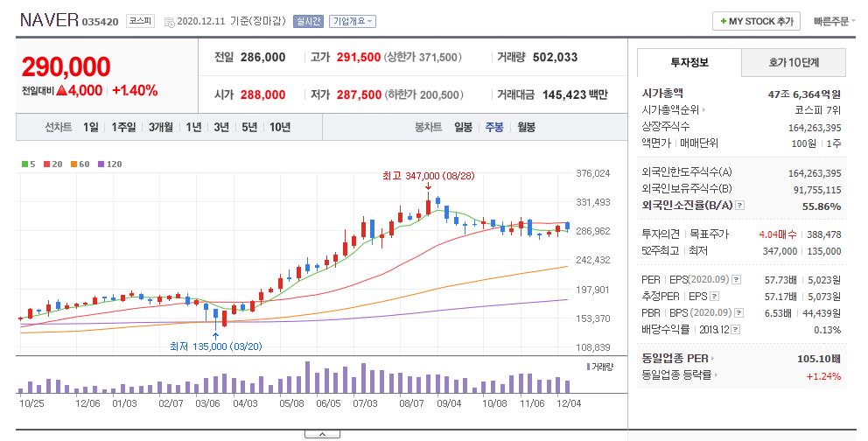868x441 pixels.
Task: Expand 시가총액순위 arrow link
Action: (x=704, y=110)
